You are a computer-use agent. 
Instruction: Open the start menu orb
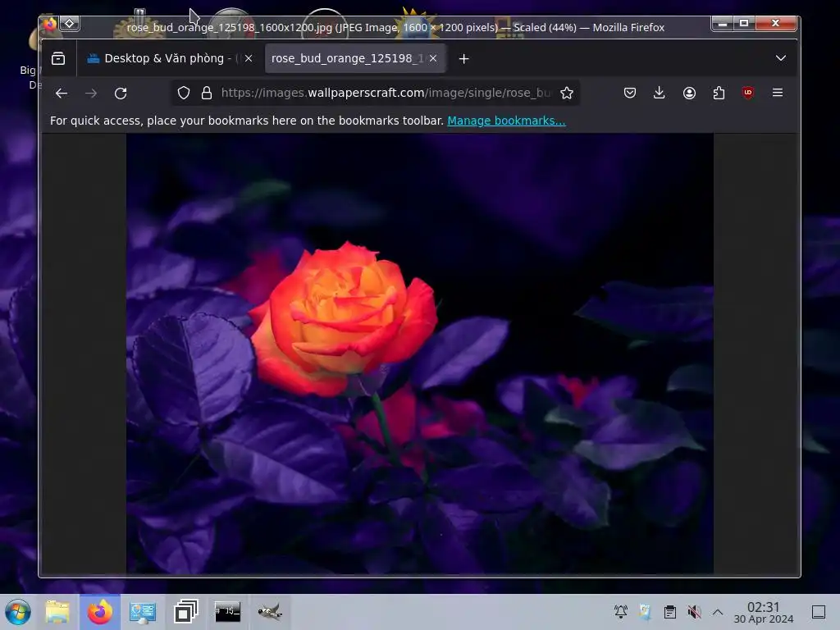[18, 612]
